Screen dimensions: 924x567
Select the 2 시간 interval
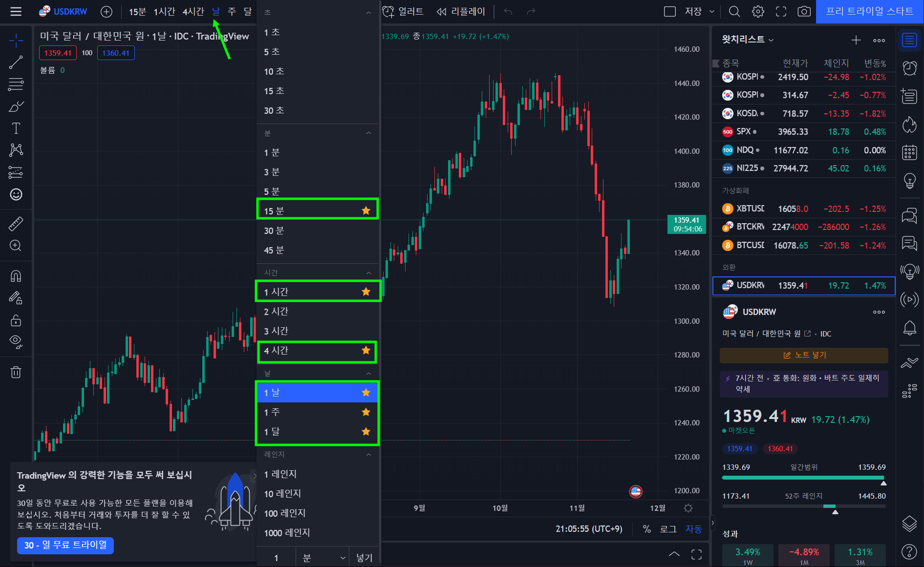pyautogui.click(x=318, y=311)
